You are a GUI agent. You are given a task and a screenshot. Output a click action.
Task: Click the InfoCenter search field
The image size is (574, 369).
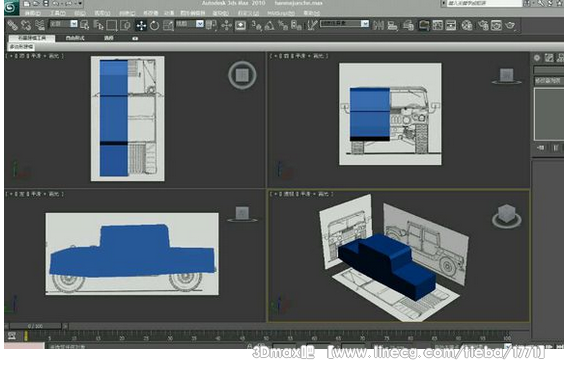484,3
